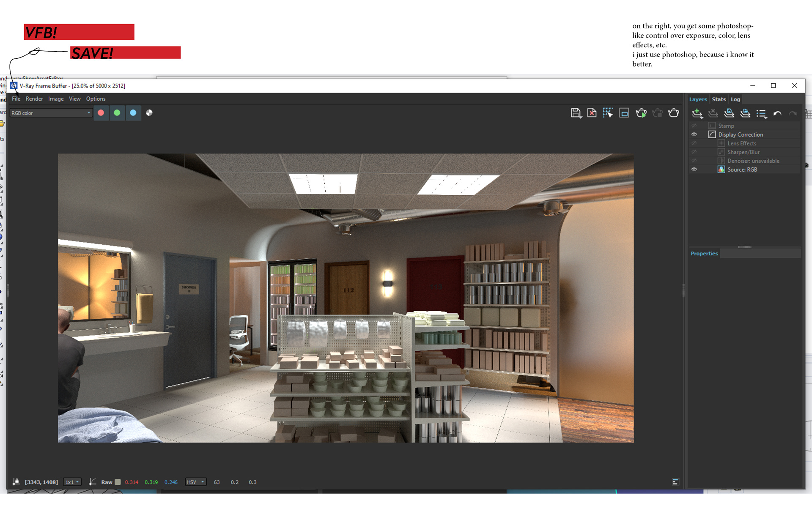Click the clear image icon
The height and width of the screenshot is (525, 812).
tap(592, 113)
